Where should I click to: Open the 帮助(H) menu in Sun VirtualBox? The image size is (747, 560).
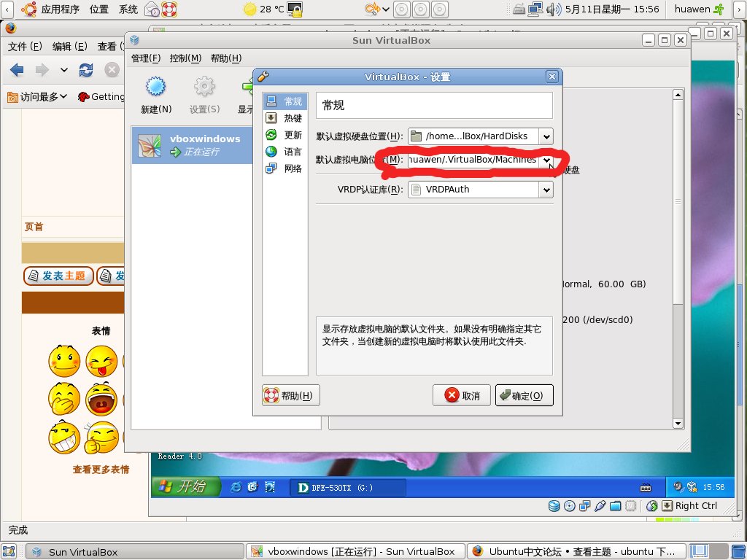(x=226, y=58)
